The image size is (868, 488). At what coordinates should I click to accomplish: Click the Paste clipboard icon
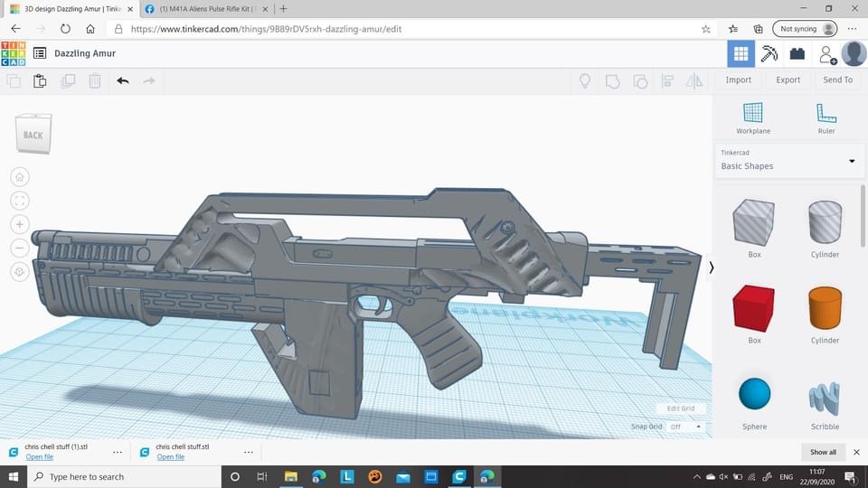[40, 80]
